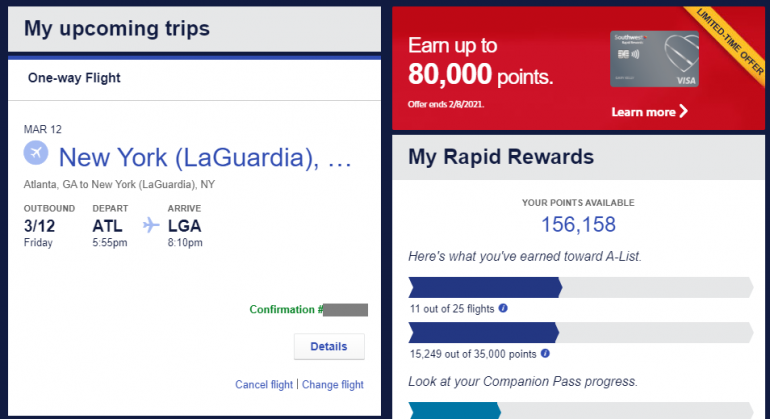Select the One-way Flight tab
The image size is (770, 419).
[x=75, y=77]
